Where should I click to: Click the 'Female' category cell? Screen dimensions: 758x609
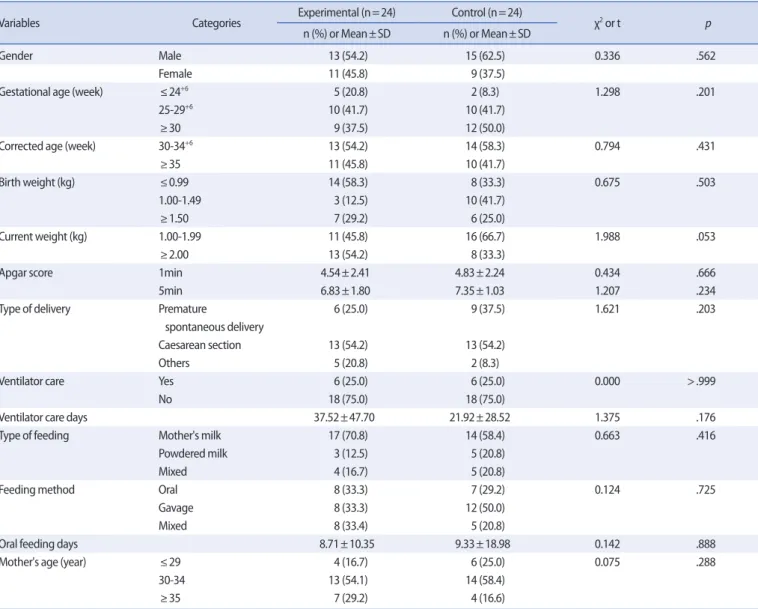[175, 74]
